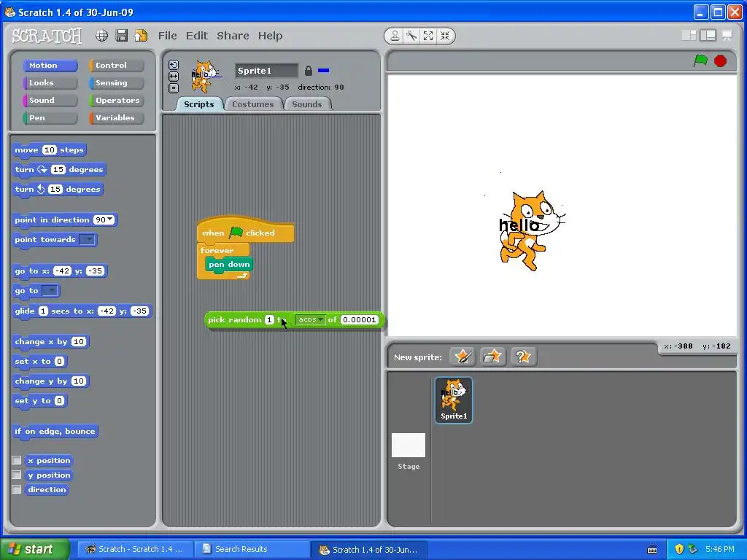
Task: Switch to the Sounds tab
Action: click(x=307, y=104)
